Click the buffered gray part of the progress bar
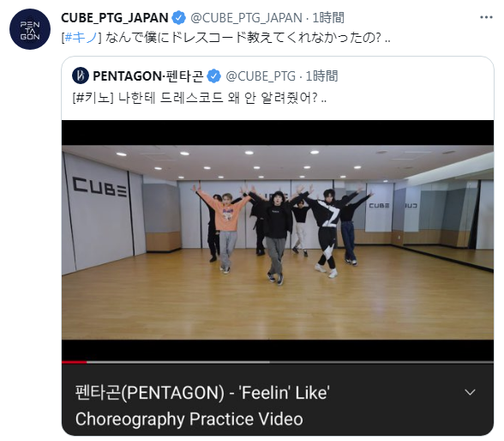 pos(178,362)
